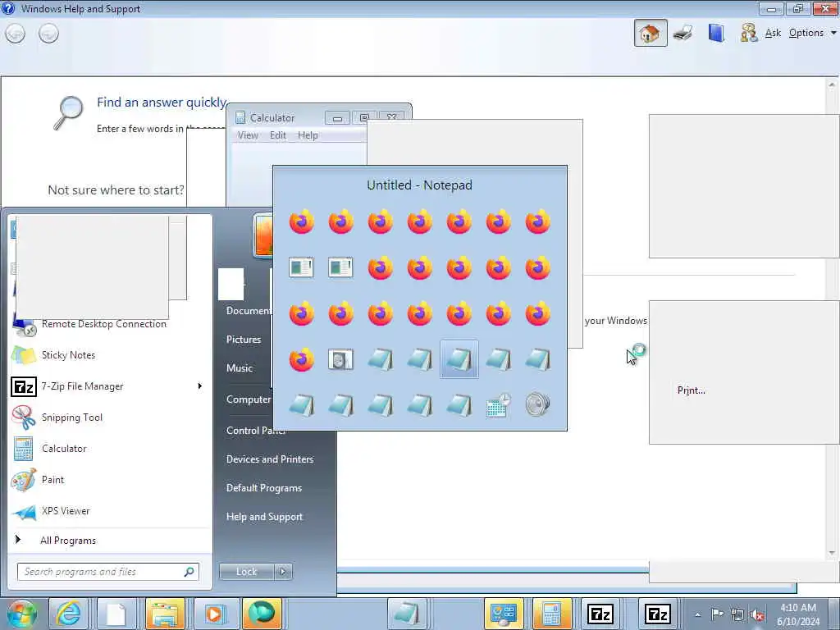Go to Help and Support home page

pyautogui.click(x=651, y=33)
